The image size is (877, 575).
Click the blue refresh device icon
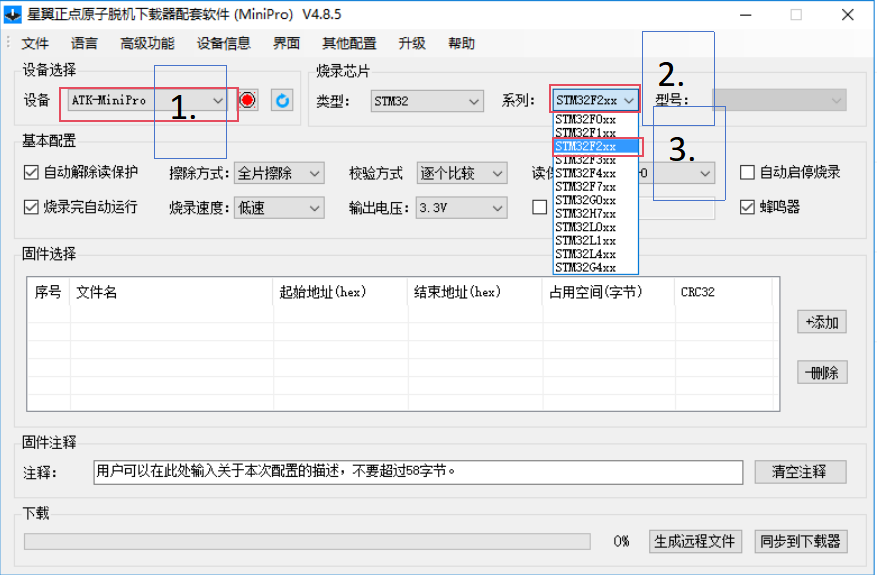coord(282,101)
